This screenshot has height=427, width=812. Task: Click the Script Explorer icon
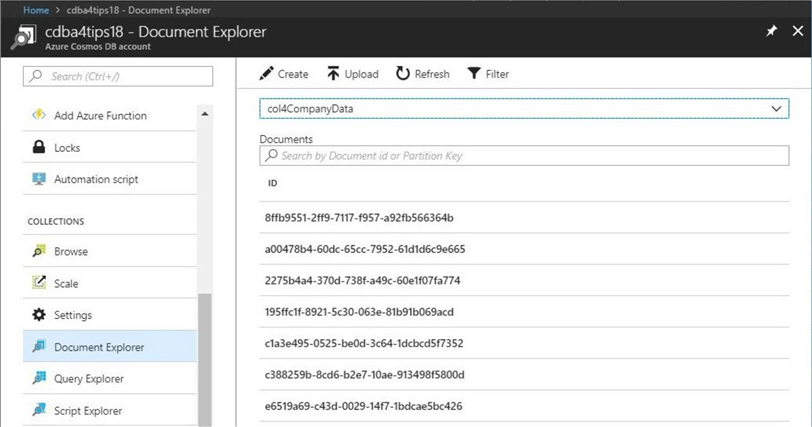click(x=39, y=410)
